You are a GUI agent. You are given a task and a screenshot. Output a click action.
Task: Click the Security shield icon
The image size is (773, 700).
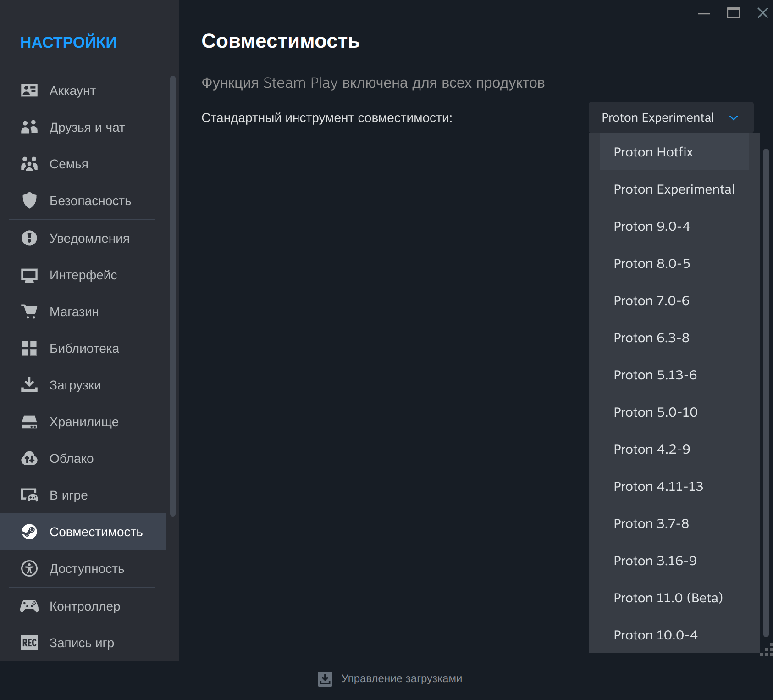[29, 200]
